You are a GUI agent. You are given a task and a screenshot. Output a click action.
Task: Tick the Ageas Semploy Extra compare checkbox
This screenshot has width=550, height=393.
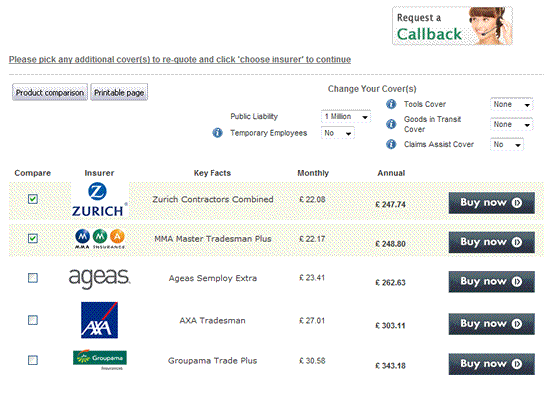[33, 278]
